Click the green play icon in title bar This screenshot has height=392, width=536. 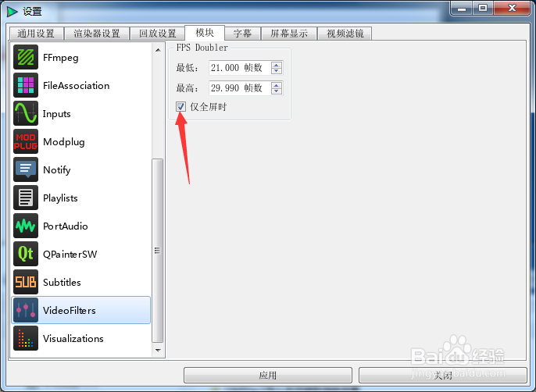pyautogui.click(x=12, y=11)
